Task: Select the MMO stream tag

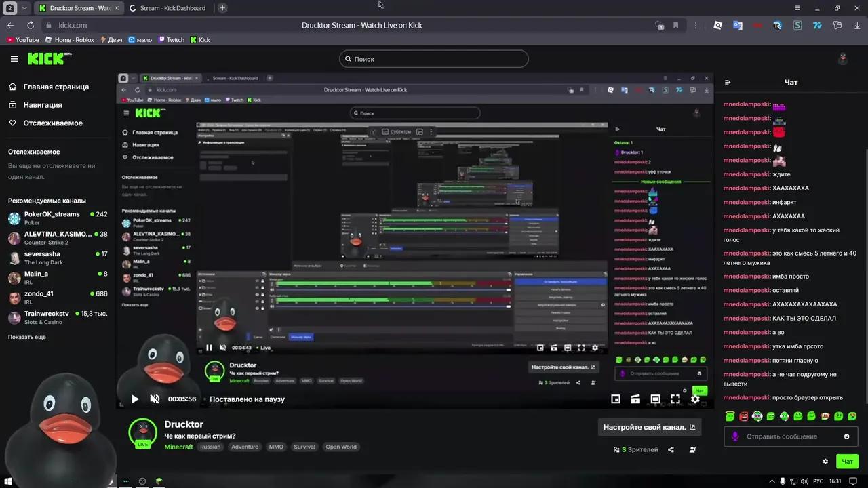Action: (x=276, y=447)
